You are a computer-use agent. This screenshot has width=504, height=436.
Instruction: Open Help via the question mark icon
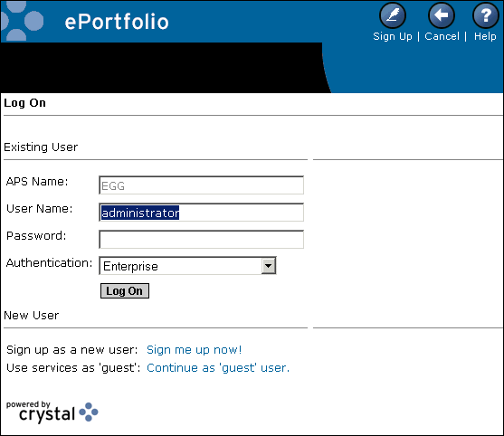click(485, 15)
